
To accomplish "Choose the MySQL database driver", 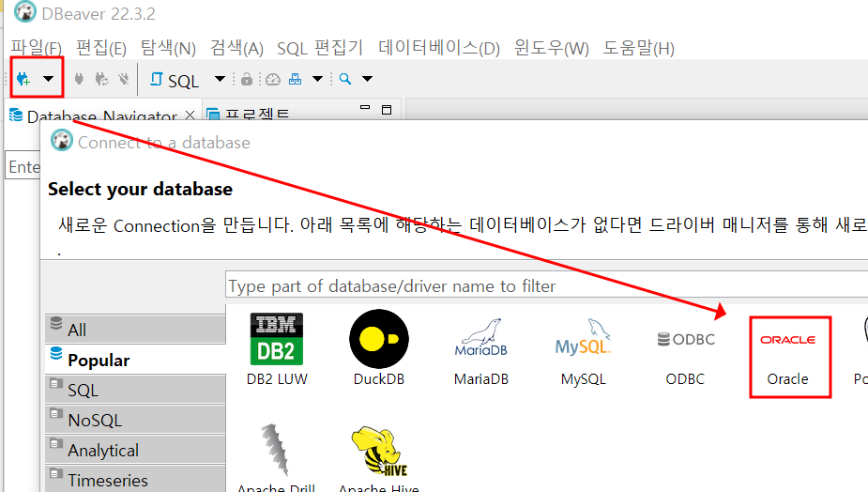I will coord(583,353).
